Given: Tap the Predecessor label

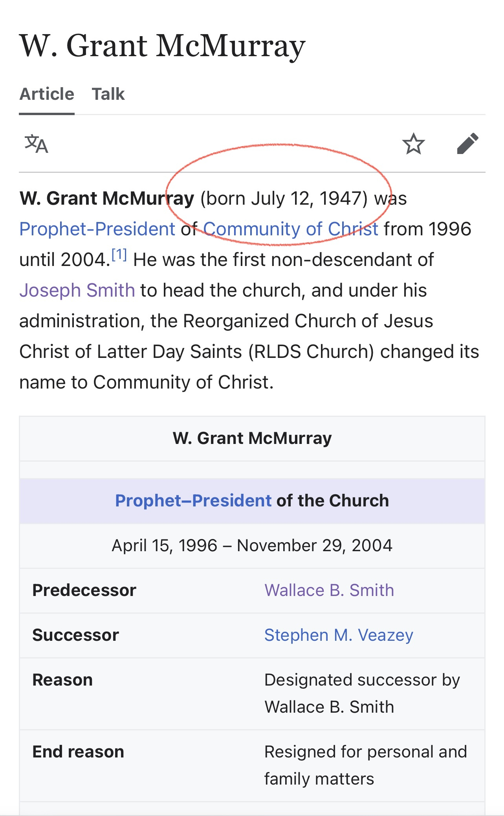Looking at the screenshot, I should pos(84,590).
